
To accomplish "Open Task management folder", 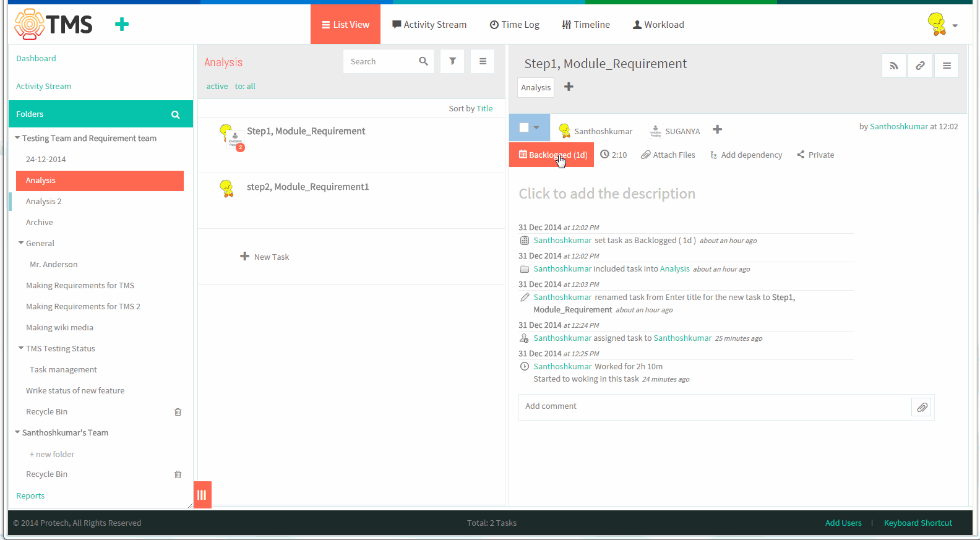I will (x=63, y=370).
